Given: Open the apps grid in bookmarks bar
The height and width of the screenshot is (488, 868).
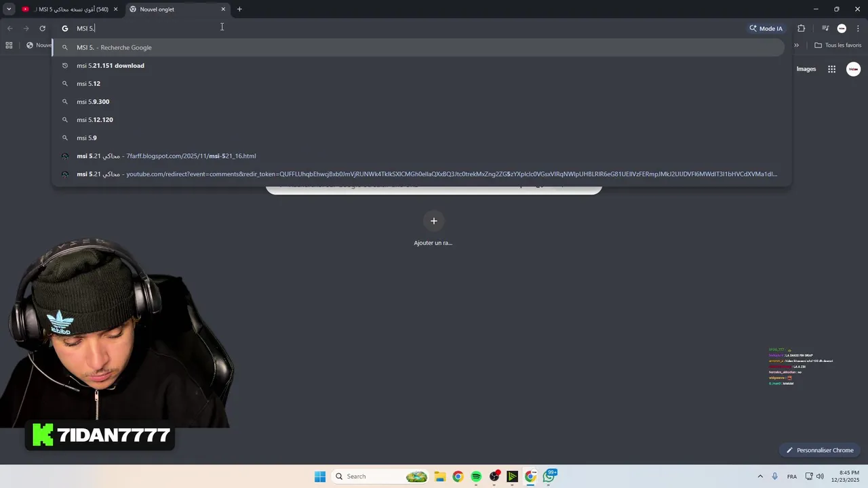Looking at the screenshot, I should (9, 45).
